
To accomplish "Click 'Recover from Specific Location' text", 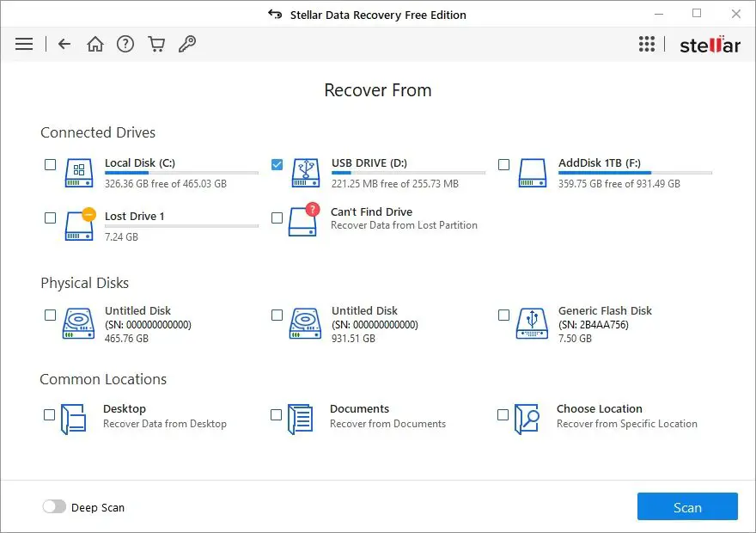I will coord(627,424).
